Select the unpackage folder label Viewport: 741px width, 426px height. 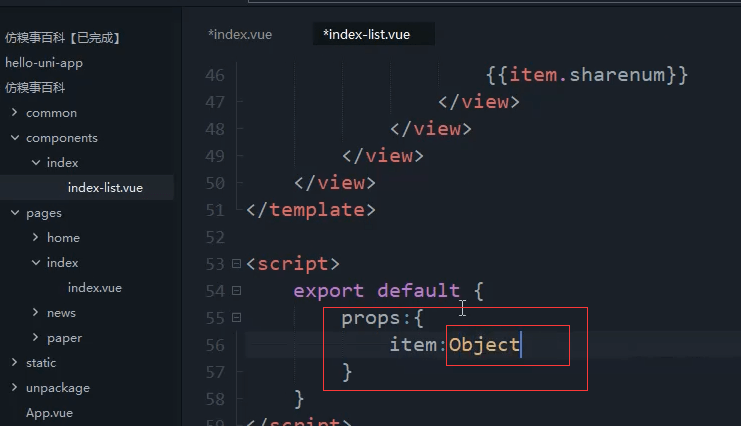pyautogui.click(x=58, y=388)
